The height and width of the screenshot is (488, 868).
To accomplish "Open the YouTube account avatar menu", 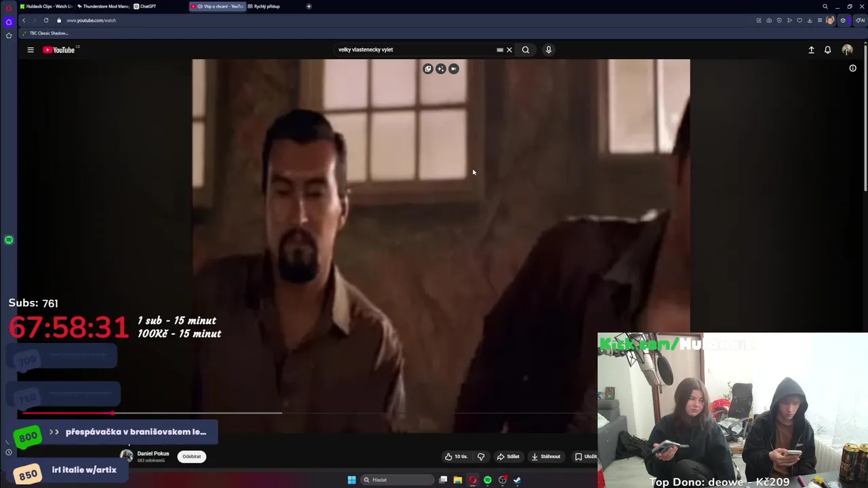I will pos(847,49).
